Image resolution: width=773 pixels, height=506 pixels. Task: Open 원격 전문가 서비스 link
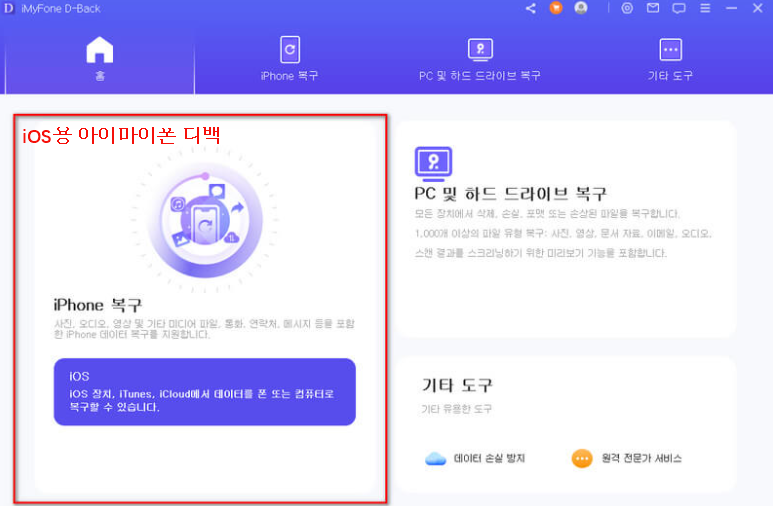[x=641, y=458]
